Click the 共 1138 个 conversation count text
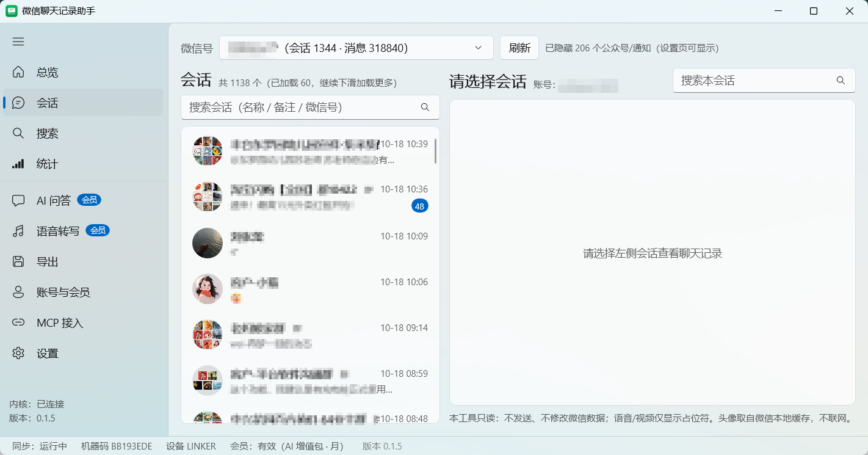The height and width of the screenshot is (455, 868). click(x=240, y=82)
